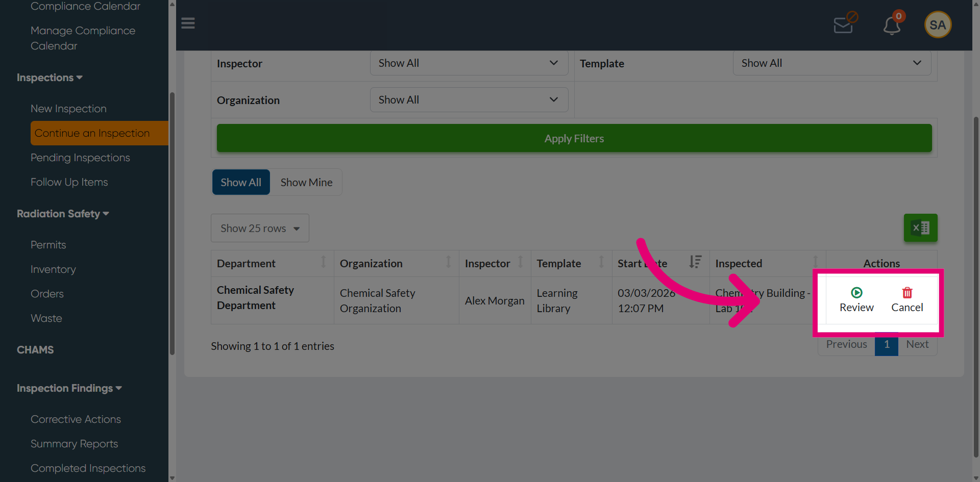Open Follow Up Items in the sidebar
The width and height of the screenshot is (980, 482).
69,182
